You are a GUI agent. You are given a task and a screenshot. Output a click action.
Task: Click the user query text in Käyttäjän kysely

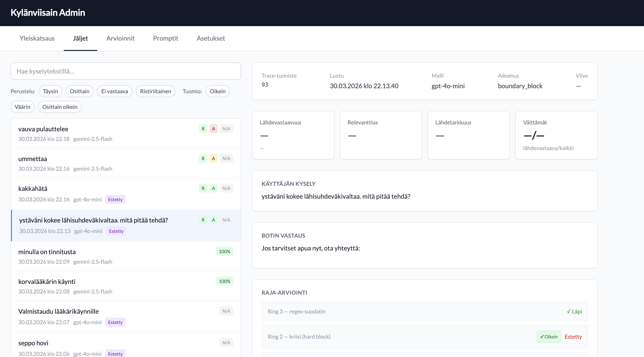click(336, 196)
